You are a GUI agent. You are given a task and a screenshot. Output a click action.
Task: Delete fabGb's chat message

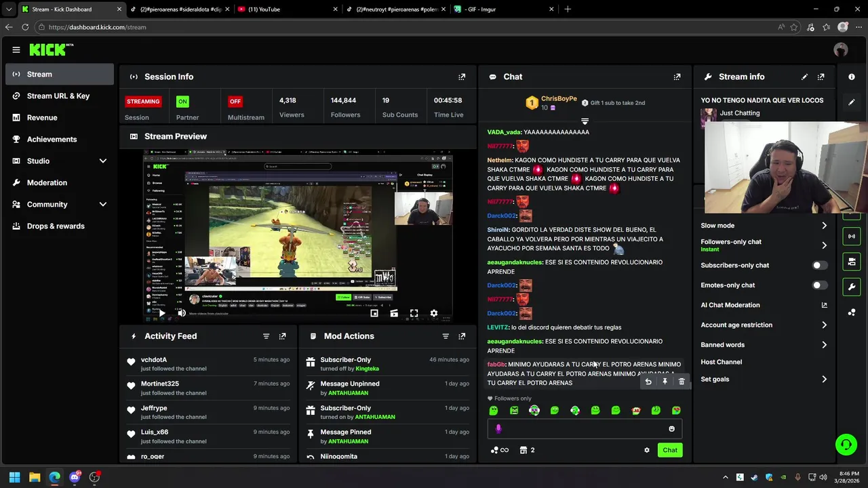[682, 382]
